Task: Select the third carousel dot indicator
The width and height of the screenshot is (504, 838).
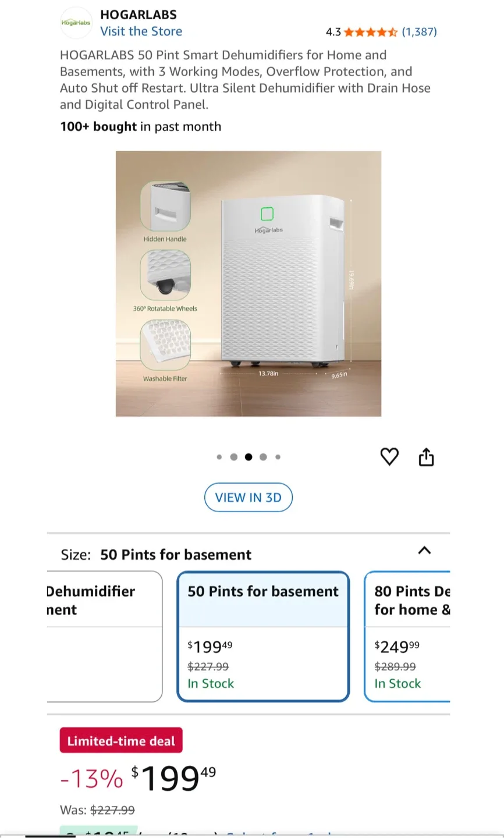Action: click(249, 457)
